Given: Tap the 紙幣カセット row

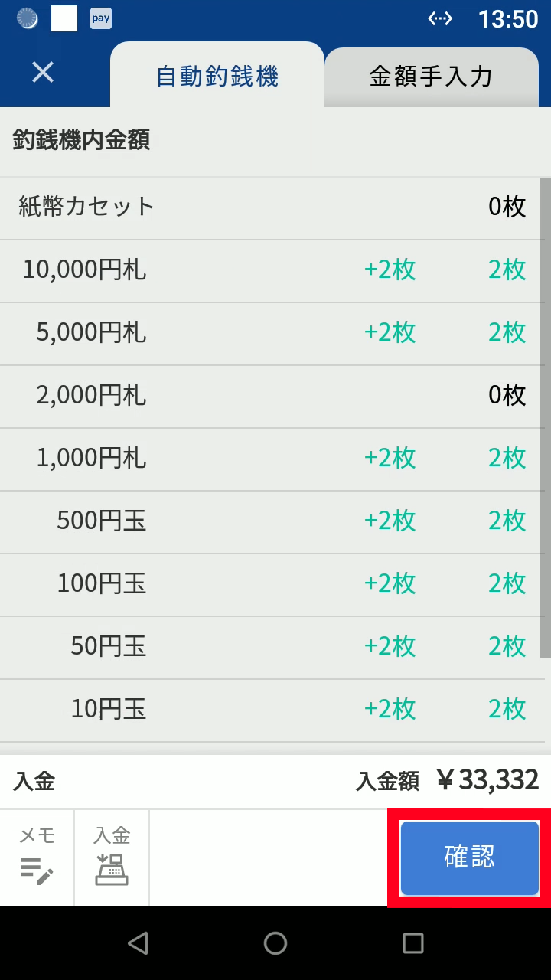Looking at the screenshot, I should 272,207.
